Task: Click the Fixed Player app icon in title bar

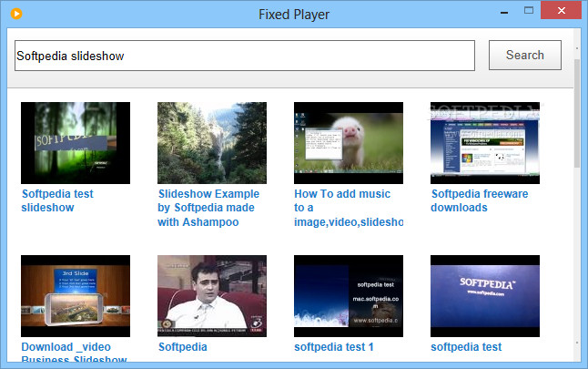Action: pos(16,14)
